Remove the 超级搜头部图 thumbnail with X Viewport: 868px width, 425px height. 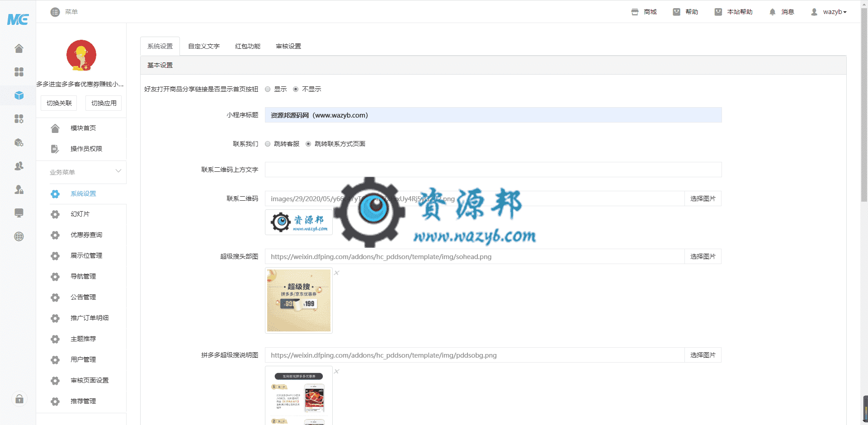click(x=337, y=273)
